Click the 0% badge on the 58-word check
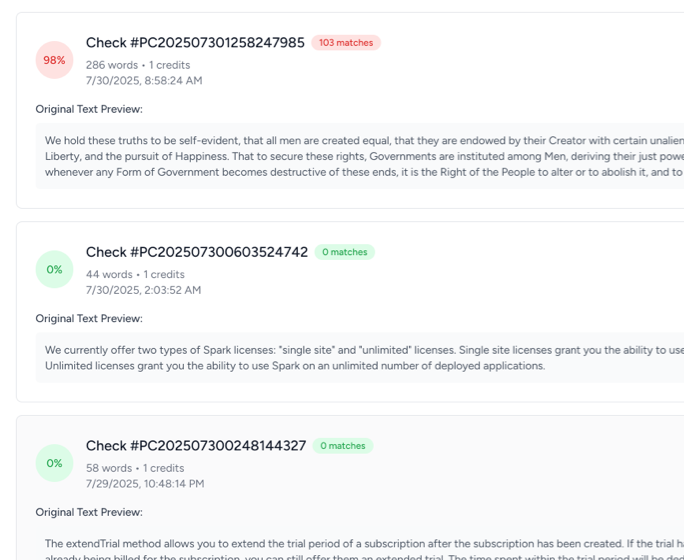The width and height of the screenshot is (684, 560). 54,463
